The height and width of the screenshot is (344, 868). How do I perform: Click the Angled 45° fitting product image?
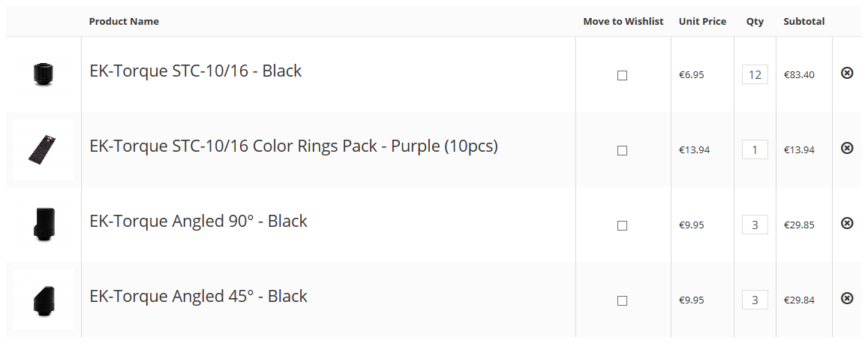[43, 299]
